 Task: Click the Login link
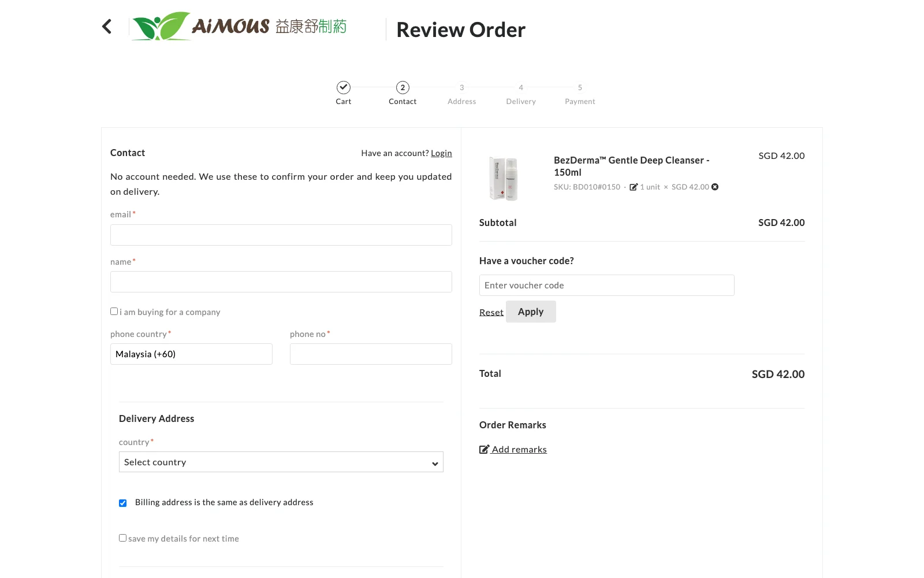(x=441, y=153)
